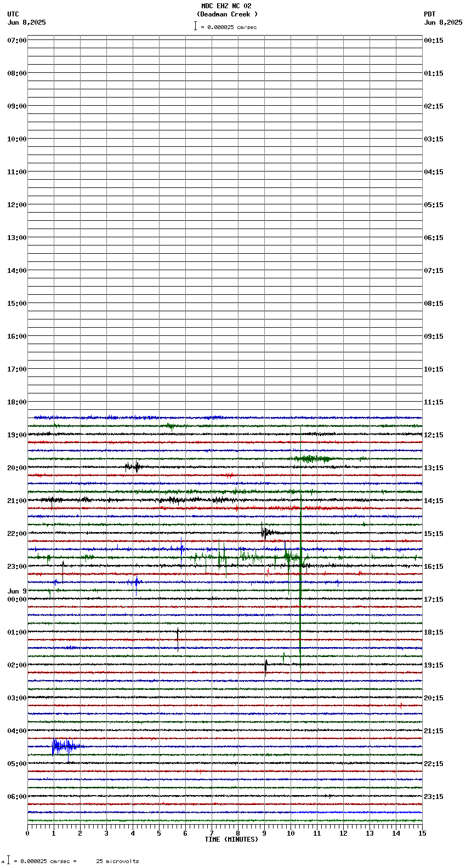
Task: Click the '12:00' UTC time label
Action: pos(17,205)
